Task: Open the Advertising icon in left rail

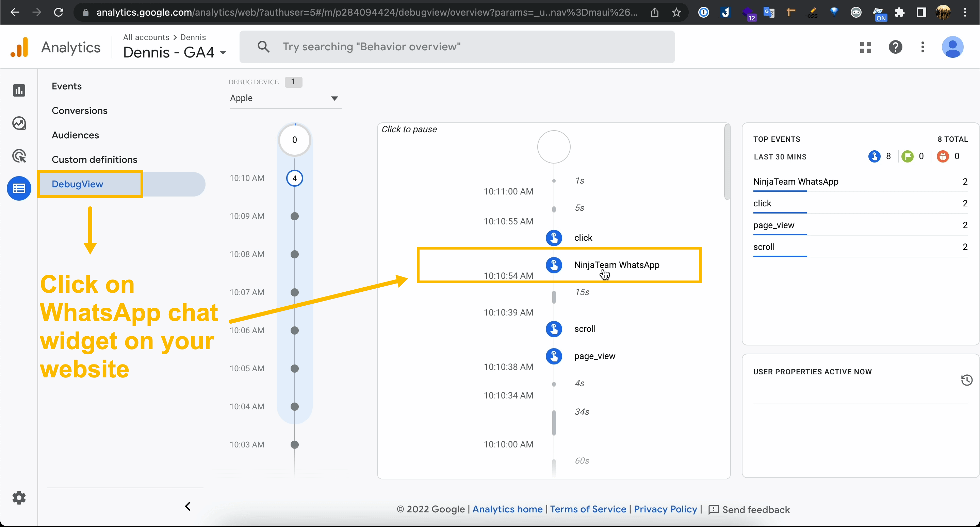Action: coord(19,156)
